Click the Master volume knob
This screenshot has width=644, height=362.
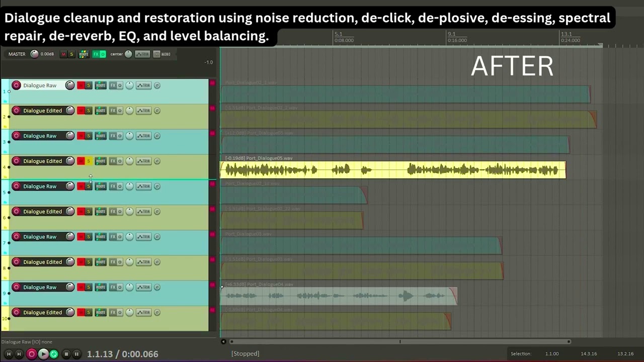point(34,54)
